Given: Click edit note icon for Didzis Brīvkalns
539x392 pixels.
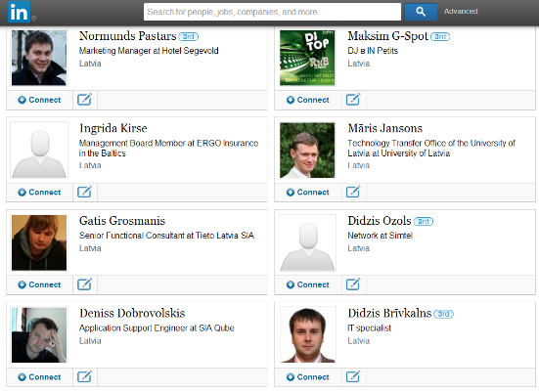Looking at the screenshot, I should tap(353, 377).
